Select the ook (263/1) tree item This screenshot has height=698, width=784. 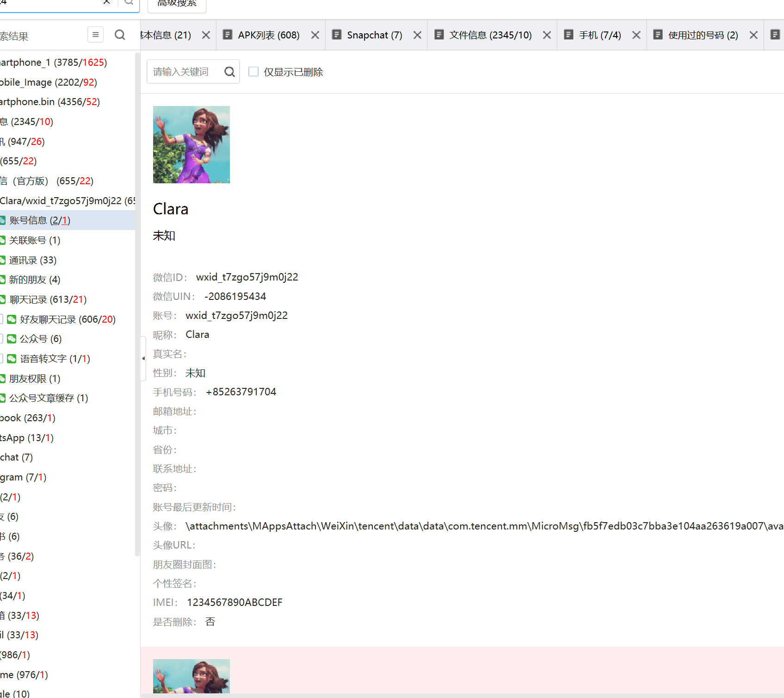tap(28, 418)
